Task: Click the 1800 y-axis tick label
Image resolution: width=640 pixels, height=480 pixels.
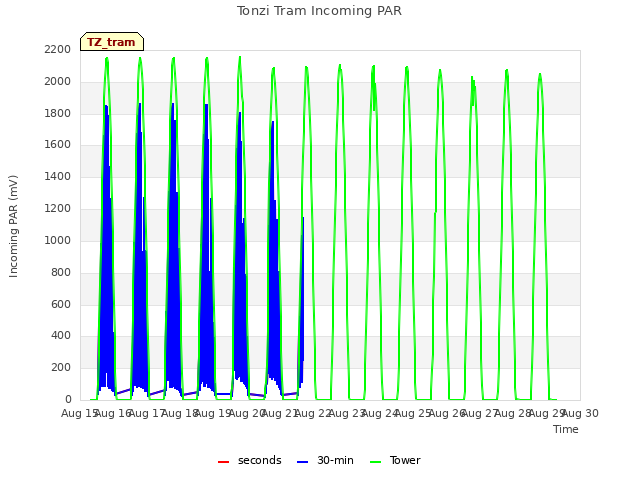Action: [x=58, y=113]
